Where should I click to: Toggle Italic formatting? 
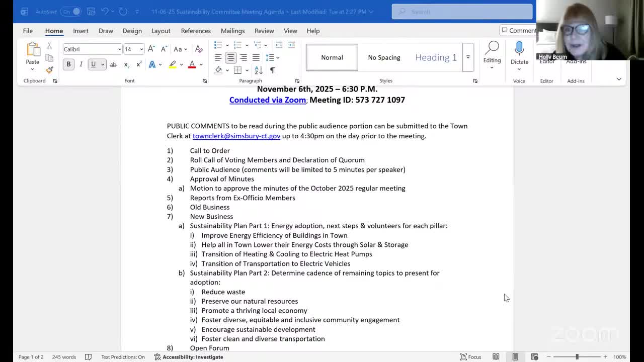[x=80, y=64]
